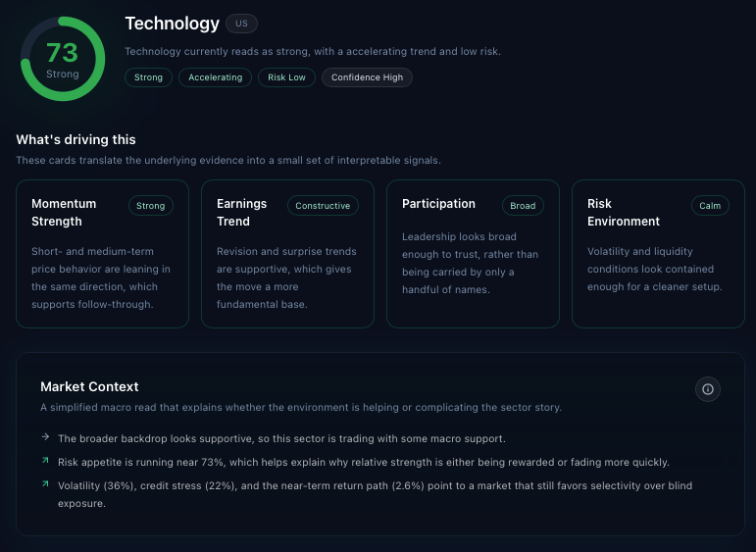Click the Strong tag under Technology

click(148, 77)
